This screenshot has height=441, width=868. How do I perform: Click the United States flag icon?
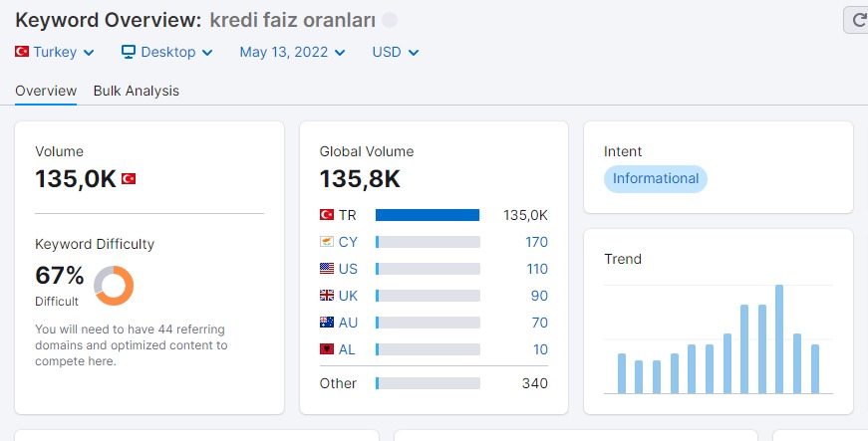327,269
